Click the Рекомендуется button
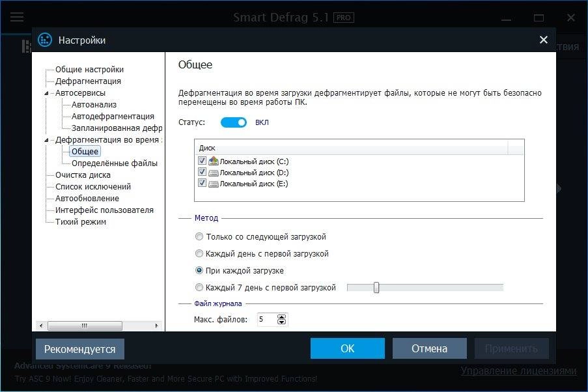 click(x=80, y=349)
